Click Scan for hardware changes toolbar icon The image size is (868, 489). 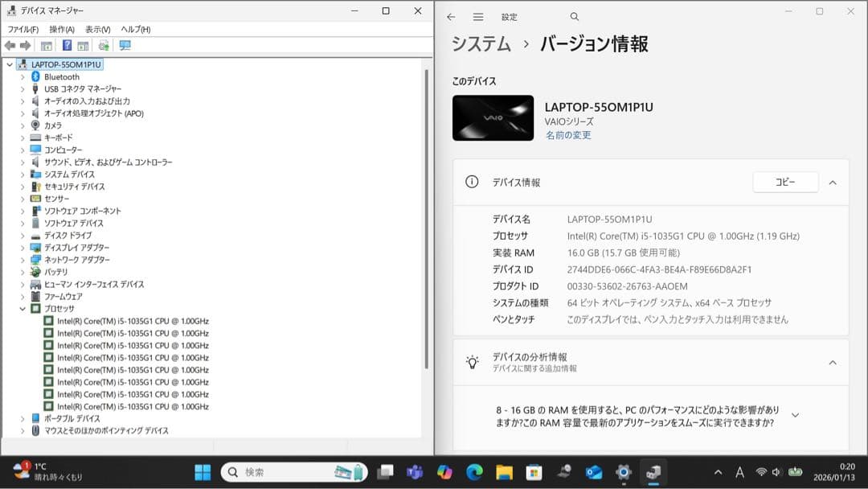(x=104, y=45)
